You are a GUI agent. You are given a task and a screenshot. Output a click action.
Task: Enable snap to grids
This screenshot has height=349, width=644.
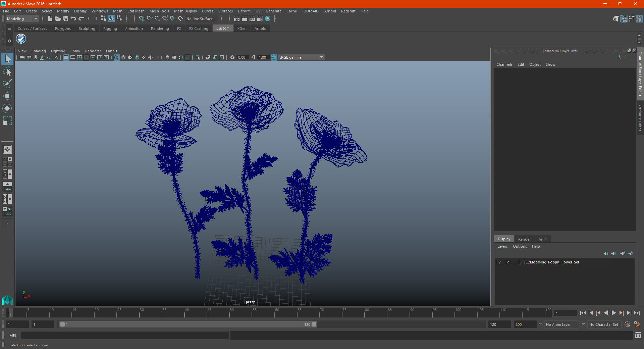point(142,19)
